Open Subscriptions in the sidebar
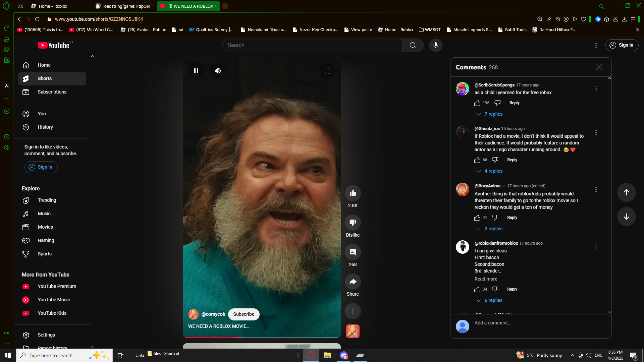This screenshot has height=362, width=644. click(x=52, y=92)
